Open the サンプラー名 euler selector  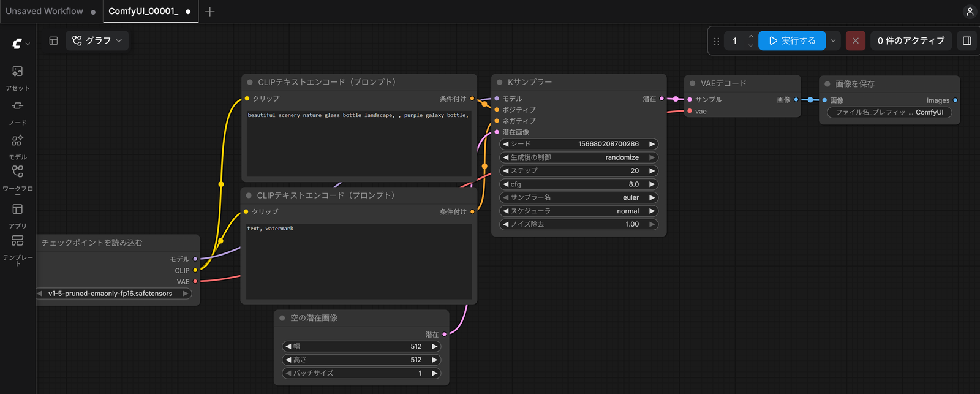pyautogui.click(x=579, y=198)
